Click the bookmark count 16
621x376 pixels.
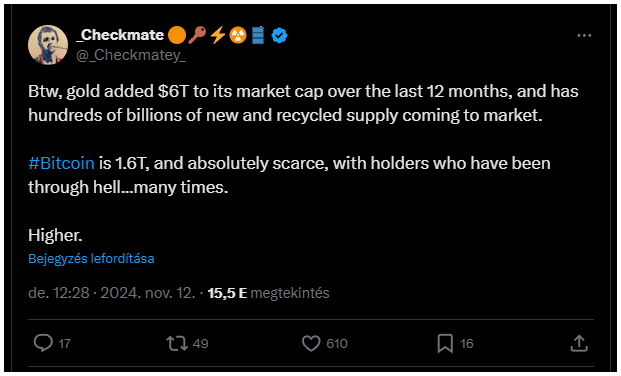click(x=467, y=344)
